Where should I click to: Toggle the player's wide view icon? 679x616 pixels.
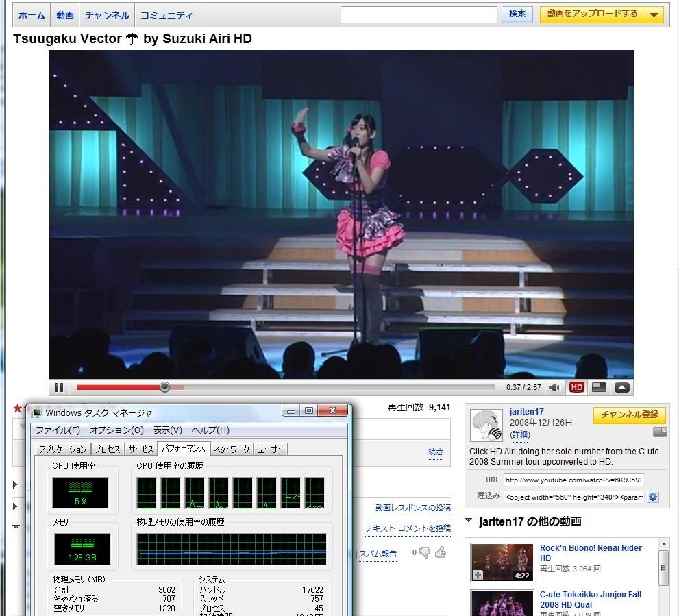(599, 387)
